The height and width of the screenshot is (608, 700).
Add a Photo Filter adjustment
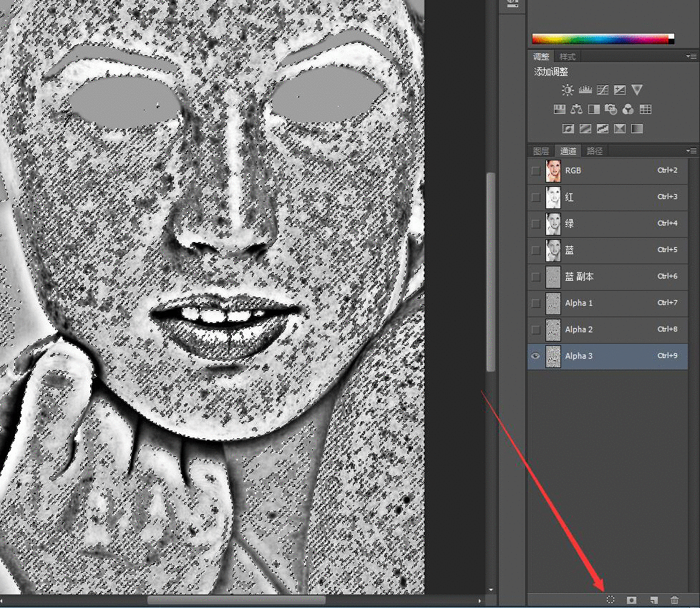coord(611,110)
